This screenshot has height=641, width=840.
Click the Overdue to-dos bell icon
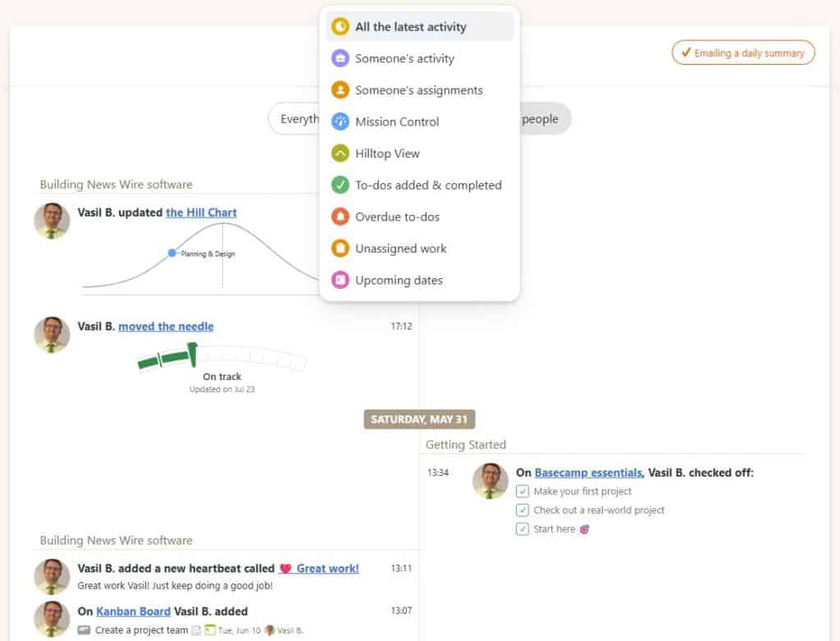tap(340, 217)
